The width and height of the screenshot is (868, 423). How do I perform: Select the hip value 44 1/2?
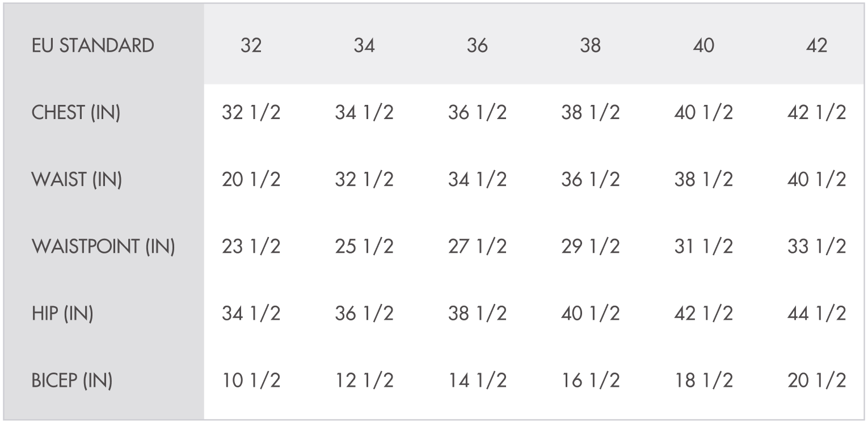pos(816,314)
